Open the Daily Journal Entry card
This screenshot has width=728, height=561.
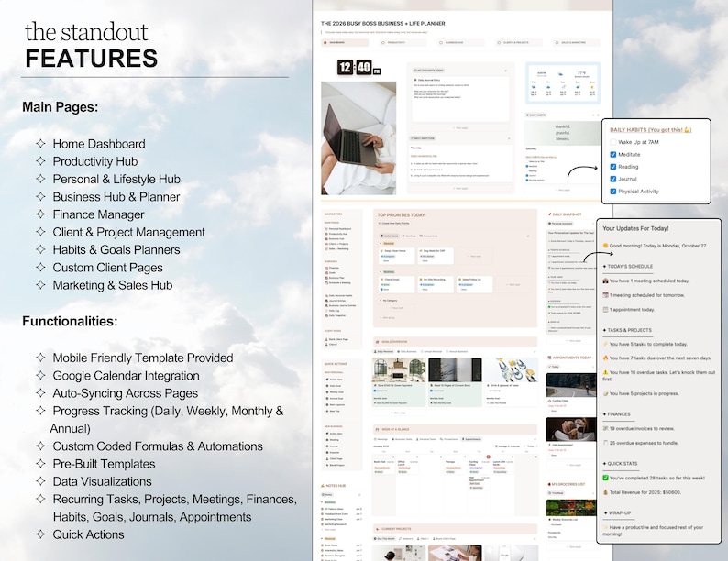[460, 100]
